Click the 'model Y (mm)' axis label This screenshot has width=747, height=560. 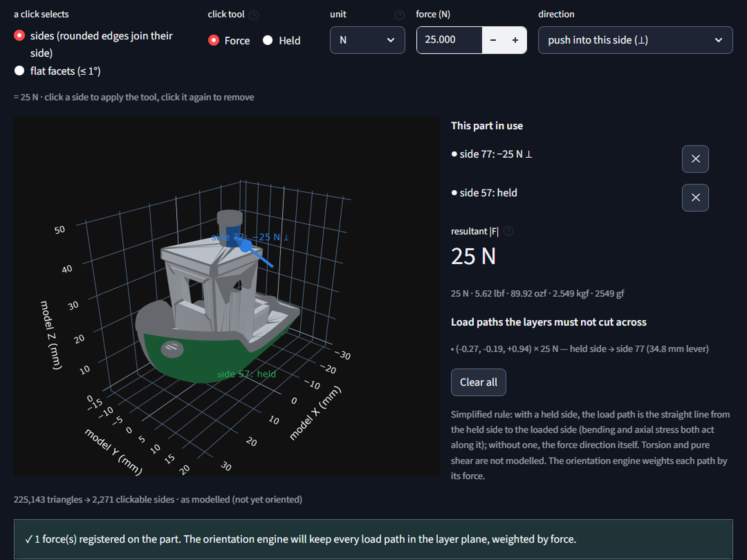113,452
